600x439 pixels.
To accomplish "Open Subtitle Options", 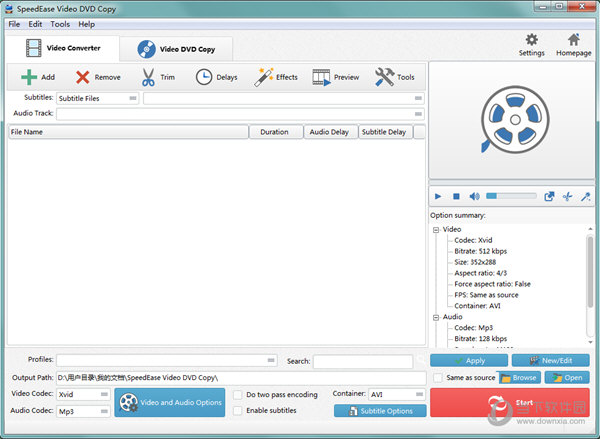I will (380, 411).
